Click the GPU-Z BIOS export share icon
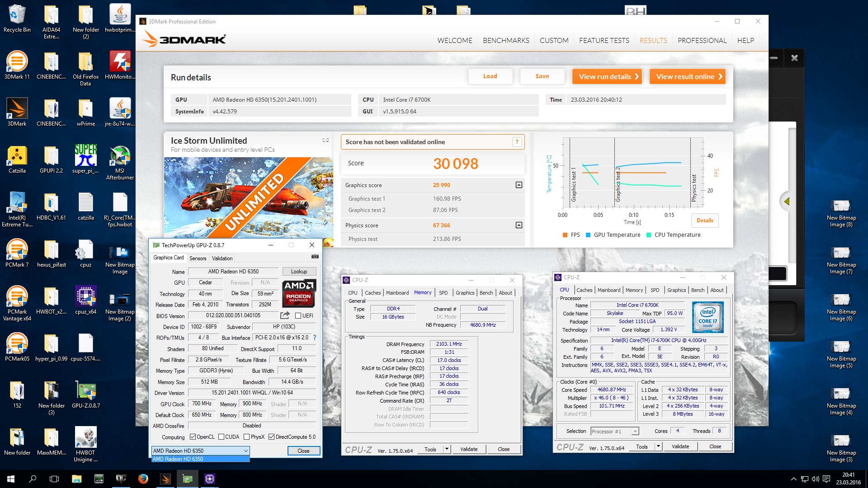 [x=285, y=315]
